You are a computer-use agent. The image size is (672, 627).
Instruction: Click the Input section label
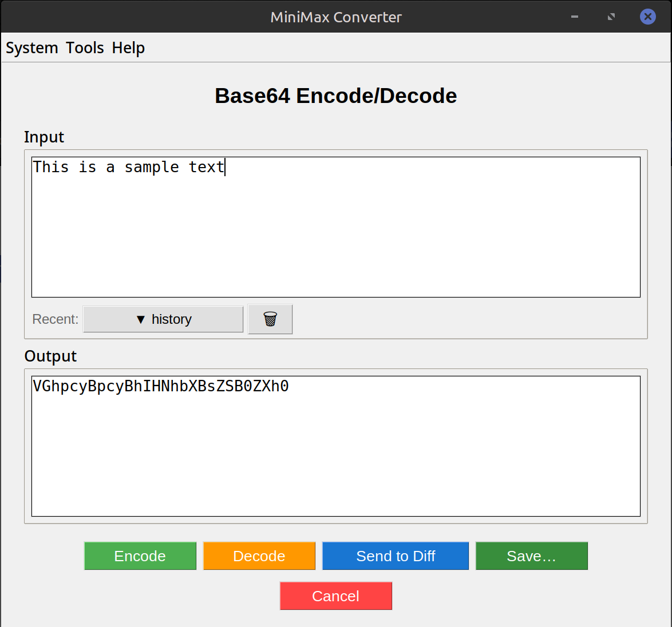[44, 137]
